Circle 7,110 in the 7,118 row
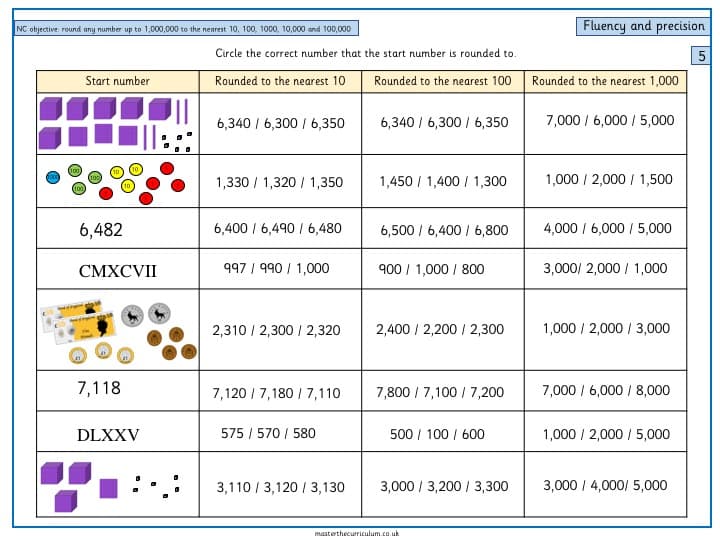The image size is (720, 540). [x=323, y=394]
